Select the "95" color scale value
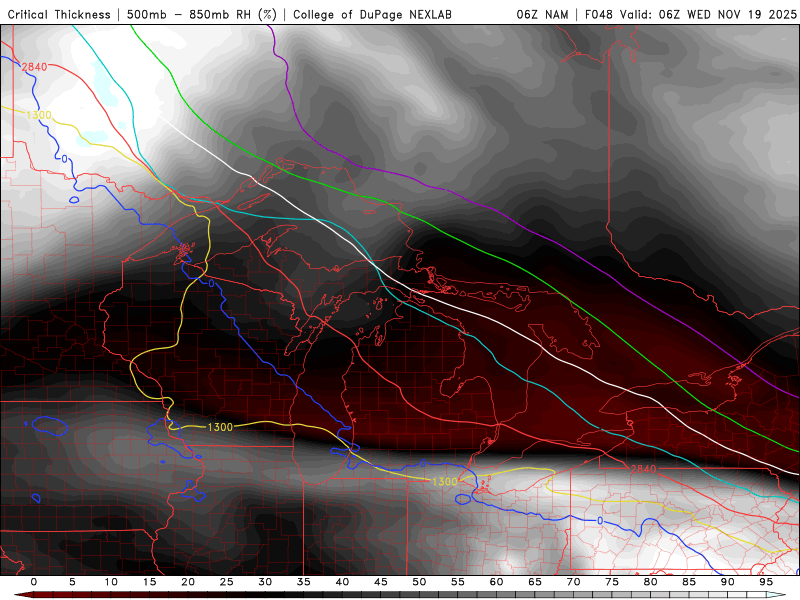This screenshot has height=600, width=800. (766, 582)
